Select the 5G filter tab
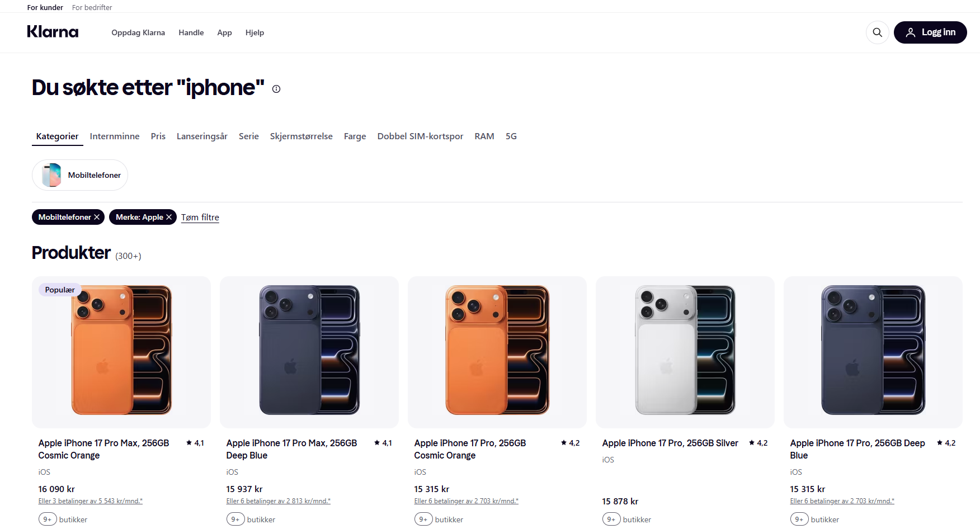Image resolution: width=980 pixels, height=529 pixels. point(511,136)
